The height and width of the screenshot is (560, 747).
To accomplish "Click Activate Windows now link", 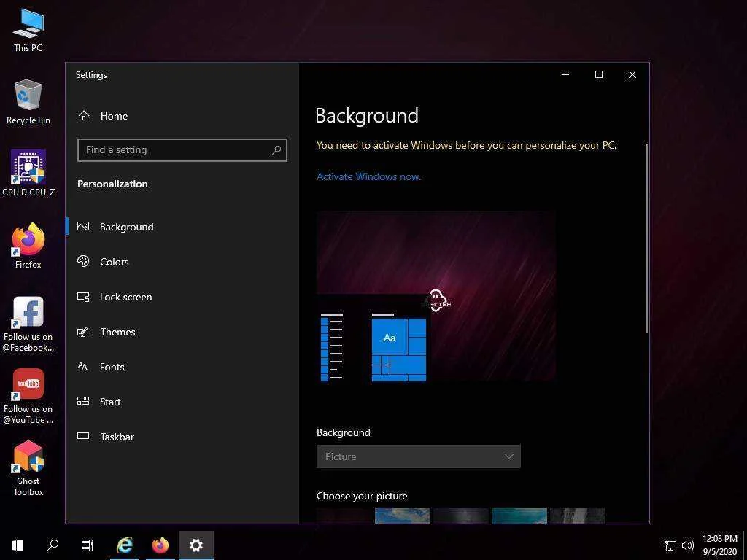I will coord(368,176).
